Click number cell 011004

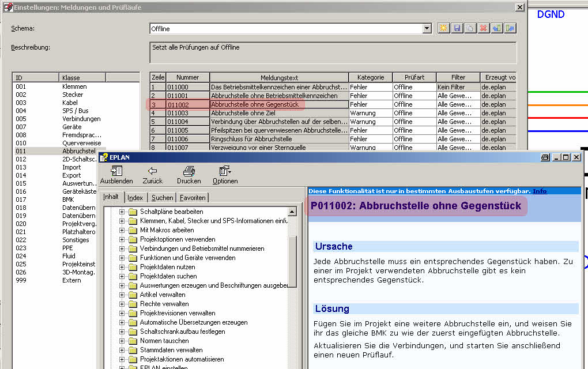point(187,122)
